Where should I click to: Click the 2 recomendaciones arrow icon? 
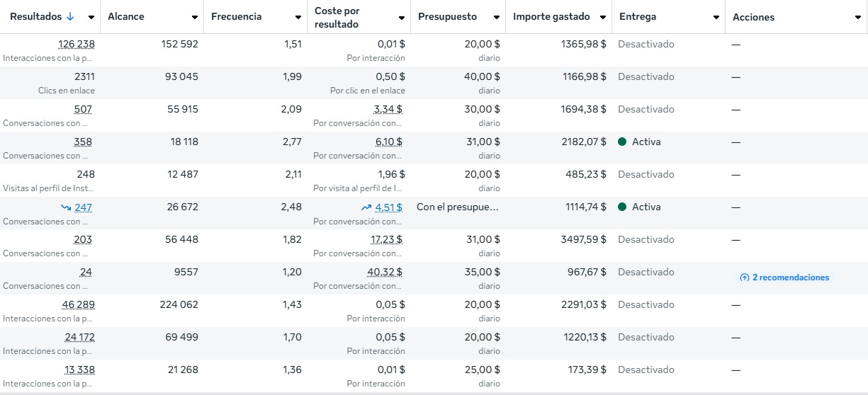pos(744,278)
